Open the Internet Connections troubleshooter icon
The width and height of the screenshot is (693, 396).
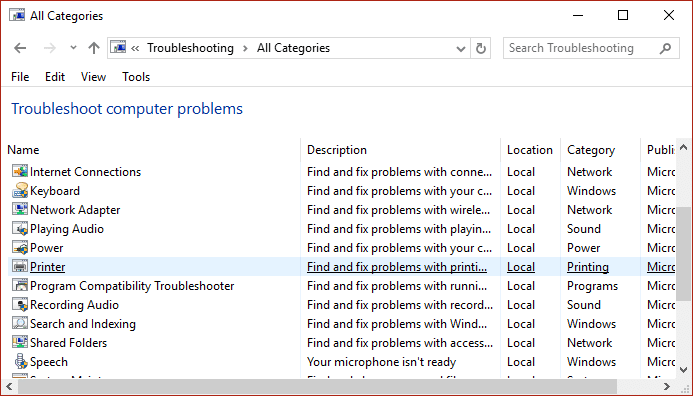click(x=20, y=171)
